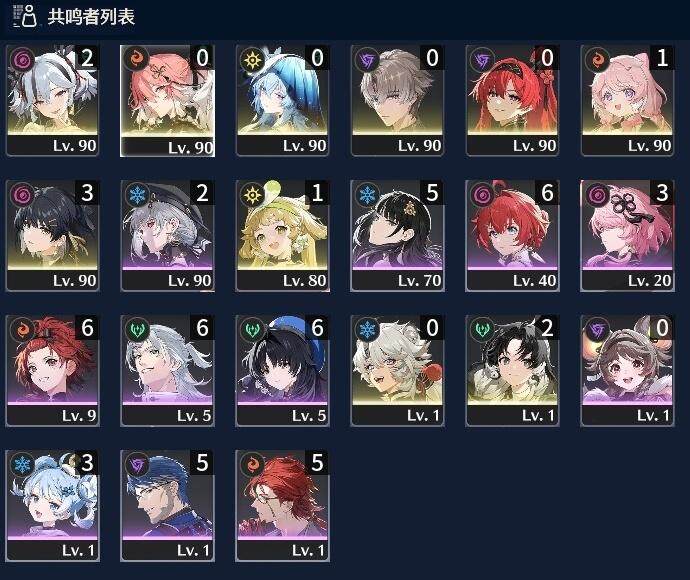The image size is (690, 580).
Task: Select the blonde Lv. 80 character
Action: pos(283,235)
